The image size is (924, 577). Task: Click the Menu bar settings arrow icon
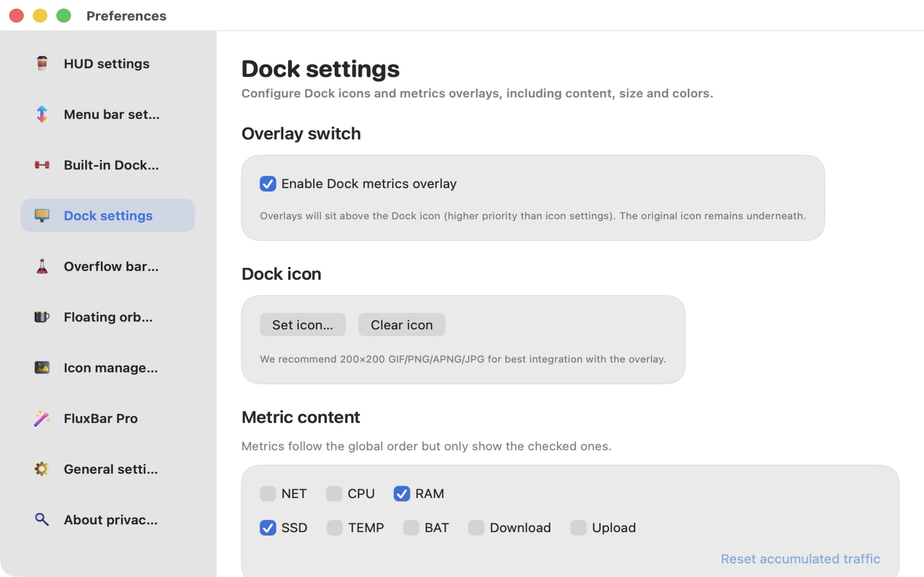(x=42, y=114)
